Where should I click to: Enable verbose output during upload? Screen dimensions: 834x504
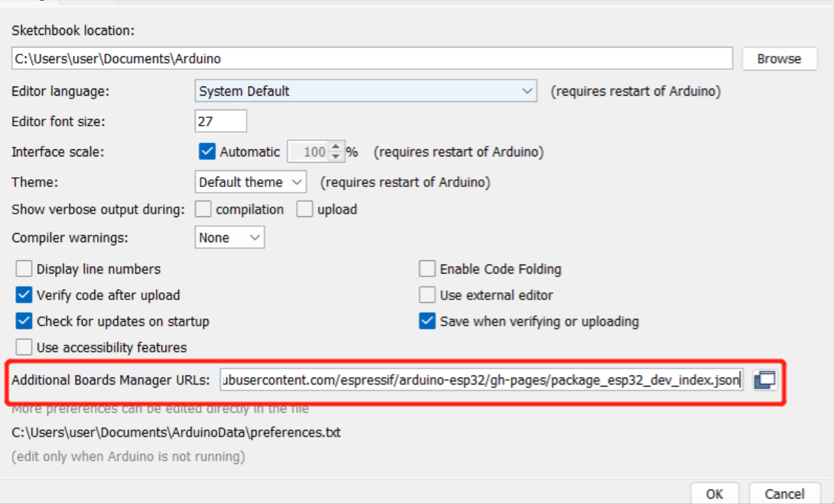(x=305, y=209)
